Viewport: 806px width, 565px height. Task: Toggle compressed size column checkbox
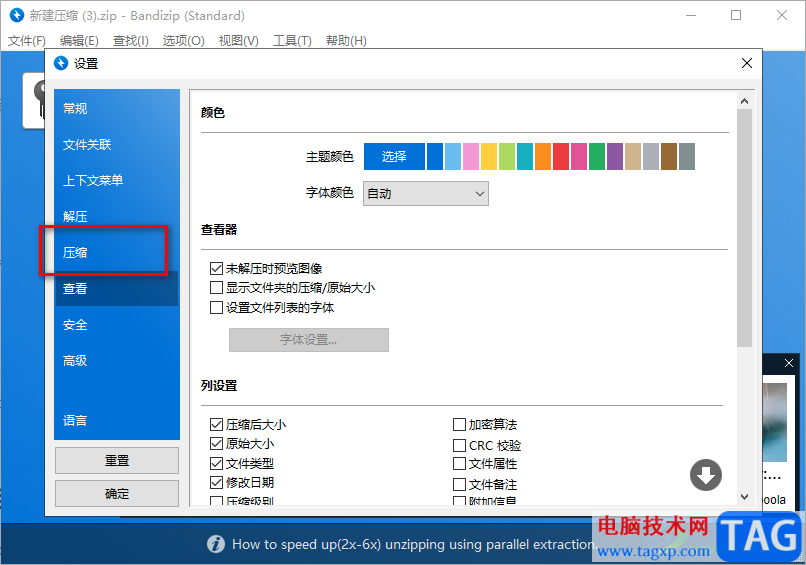coord(216,424)
